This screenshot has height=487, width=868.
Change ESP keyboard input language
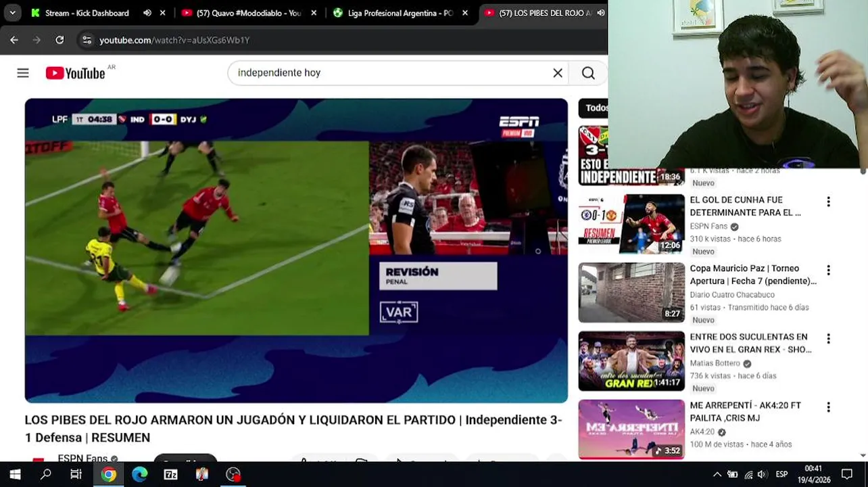tap(781, 474)
